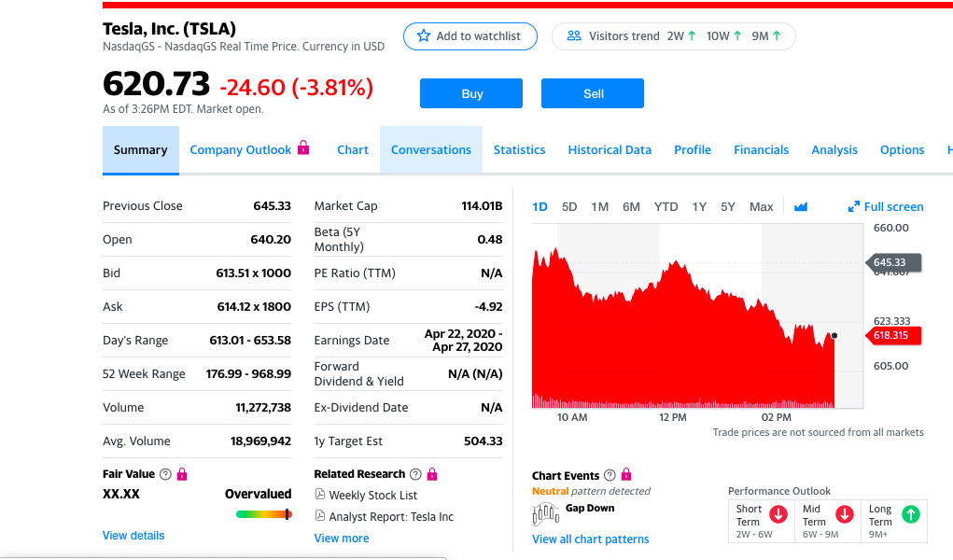Click the visitors trend people icon
953x560 pixels.
574,35
